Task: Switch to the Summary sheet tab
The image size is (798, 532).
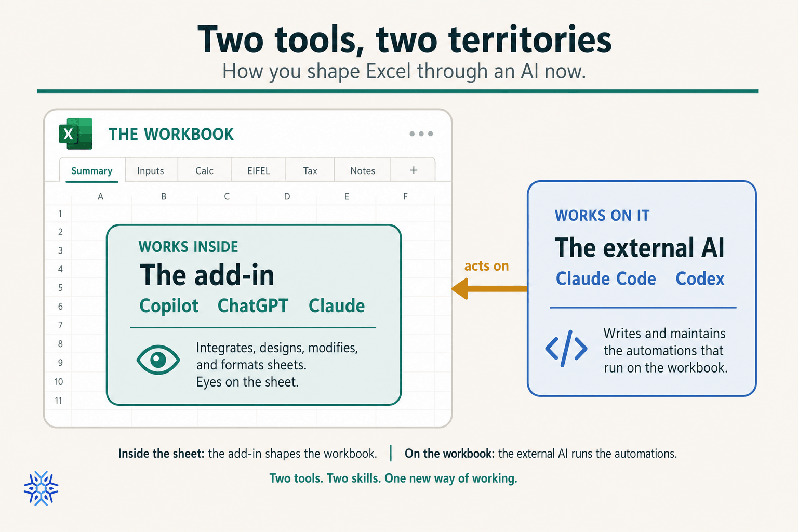Action: 92,170
